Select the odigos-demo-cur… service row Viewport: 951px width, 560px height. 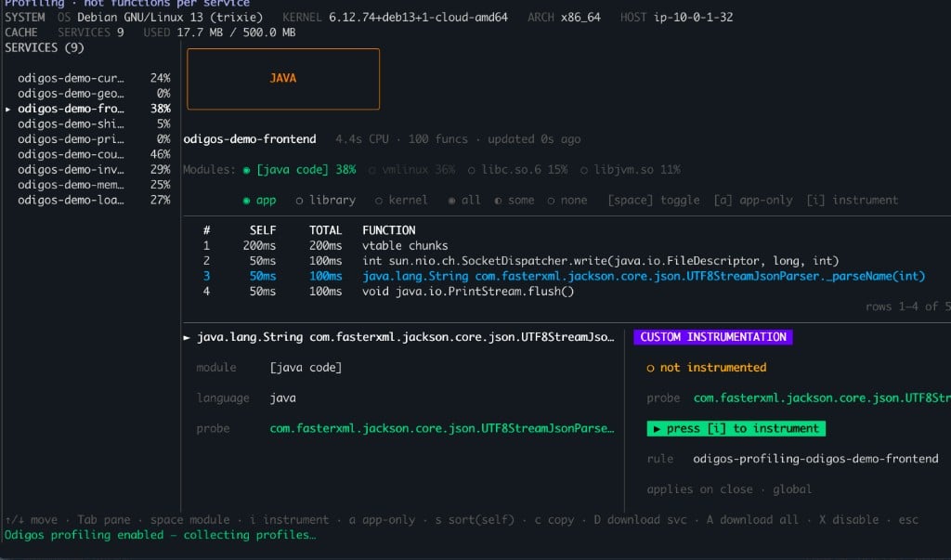[94, 78]
